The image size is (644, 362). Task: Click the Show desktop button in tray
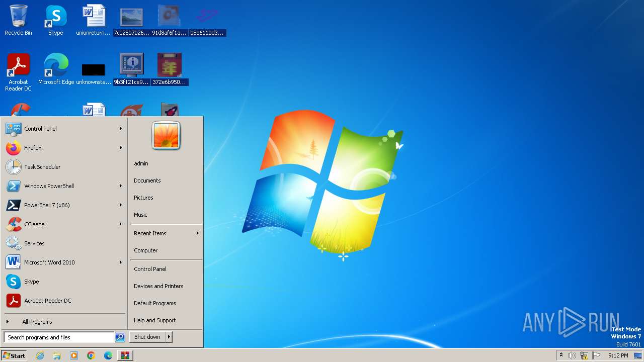(x=638, y=355)
